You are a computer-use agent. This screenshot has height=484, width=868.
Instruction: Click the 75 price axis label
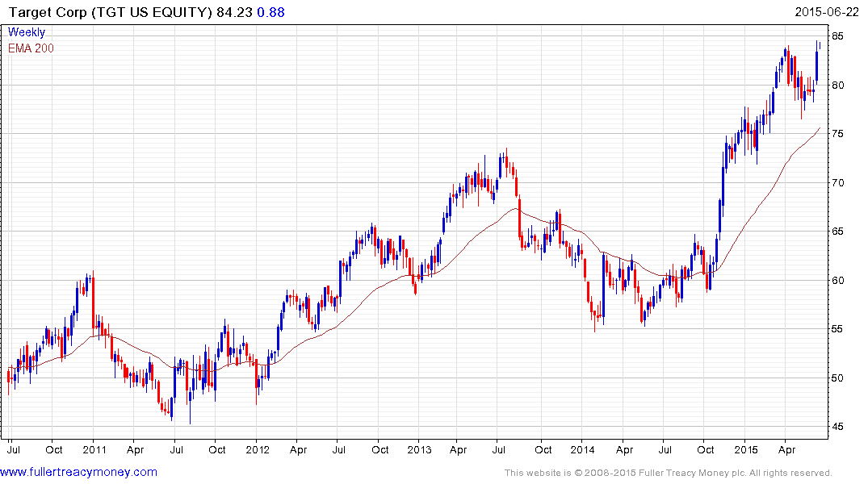(838, 134)
